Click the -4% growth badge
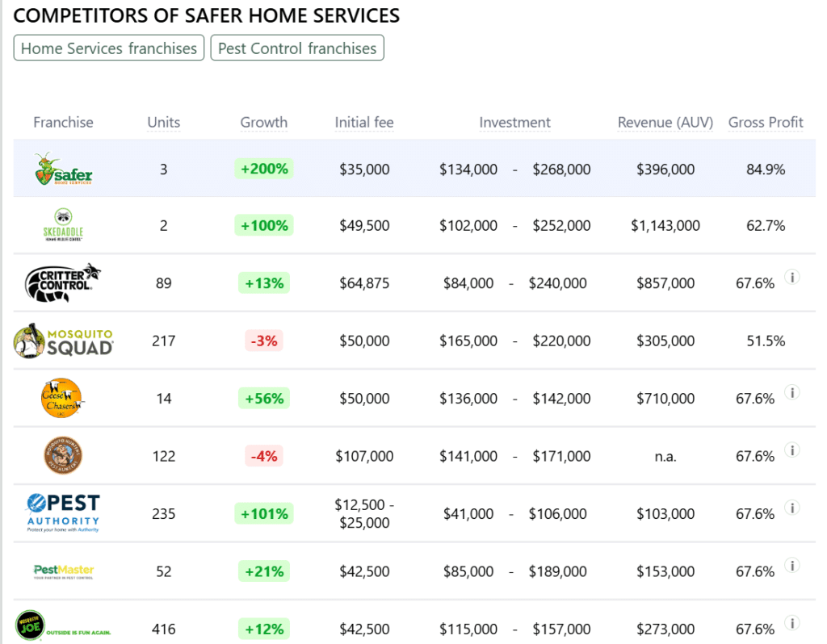 tap(264, 456)
